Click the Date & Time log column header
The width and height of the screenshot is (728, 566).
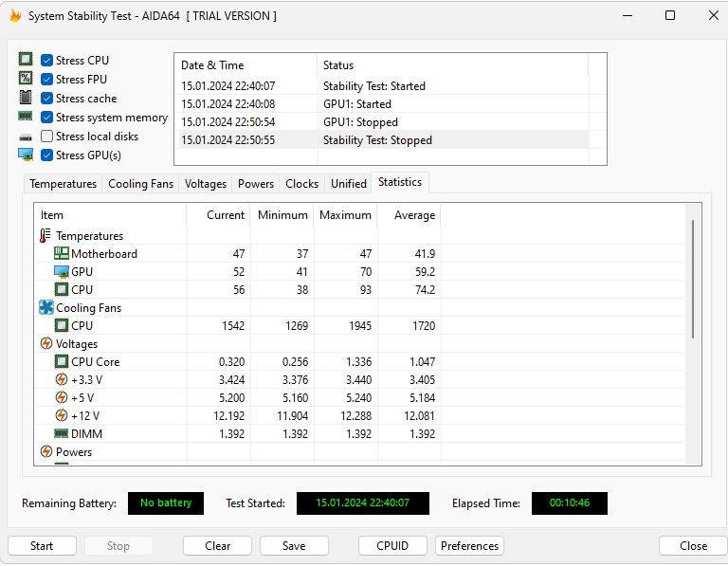[x=246, y=65]
